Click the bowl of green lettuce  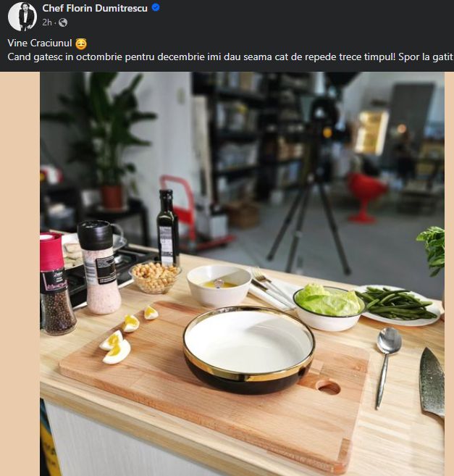tap(329, 307)
